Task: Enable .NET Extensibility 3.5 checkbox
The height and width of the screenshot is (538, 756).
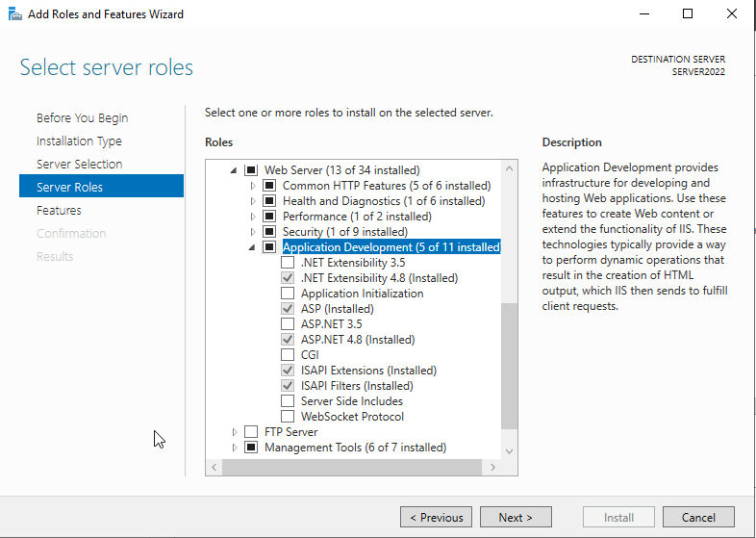Action: tap(288, 263)
